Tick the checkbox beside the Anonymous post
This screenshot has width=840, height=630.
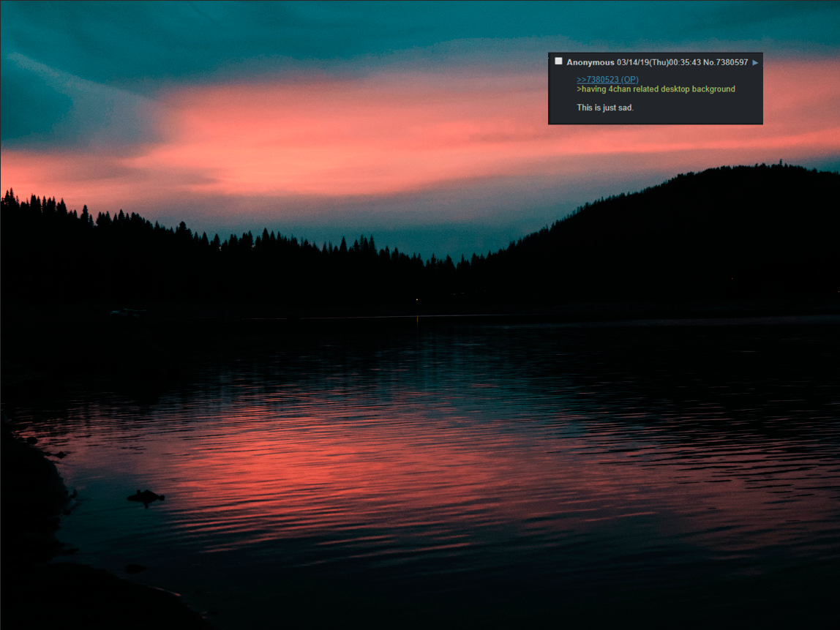point(558,61)
